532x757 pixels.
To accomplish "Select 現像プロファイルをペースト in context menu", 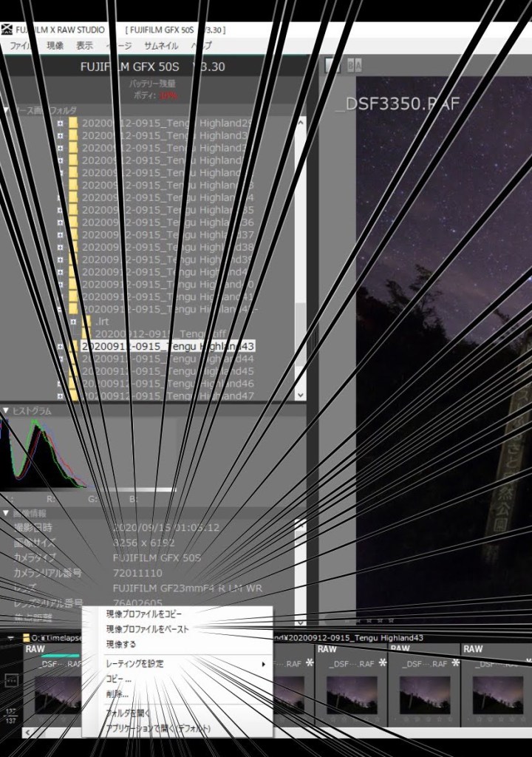I will pyautogui.click(x=148, y=629).
